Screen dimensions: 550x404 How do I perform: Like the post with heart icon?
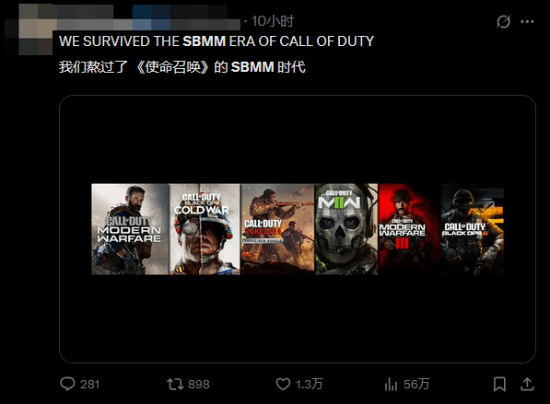[283, 384]
